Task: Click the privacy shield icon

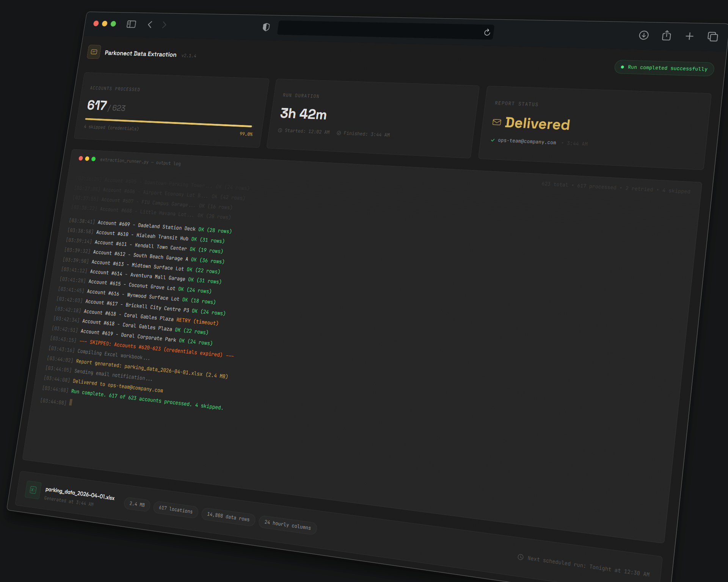Action: pos(266,27)
